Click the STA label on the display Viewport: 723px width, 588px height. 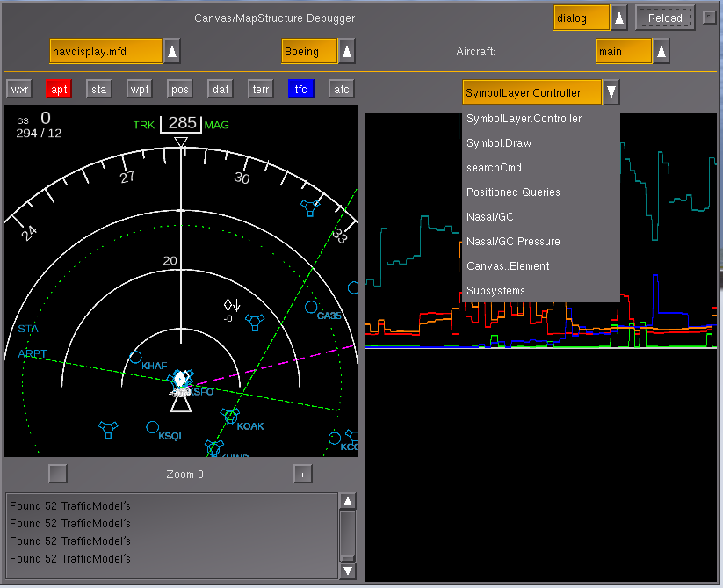27,329
